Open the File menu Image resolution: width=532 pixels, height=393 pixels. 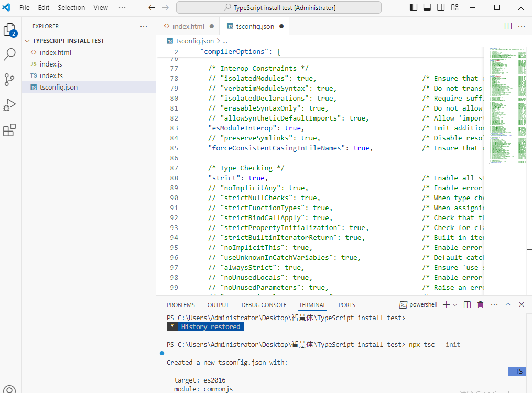pyautogui.click(x=25, y=7)
